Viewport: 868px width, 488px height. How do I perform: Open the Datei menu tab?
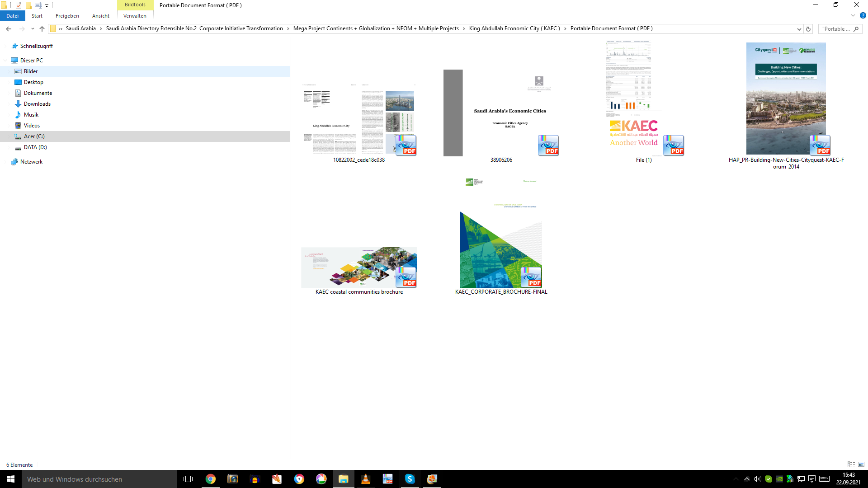(13, 16)
